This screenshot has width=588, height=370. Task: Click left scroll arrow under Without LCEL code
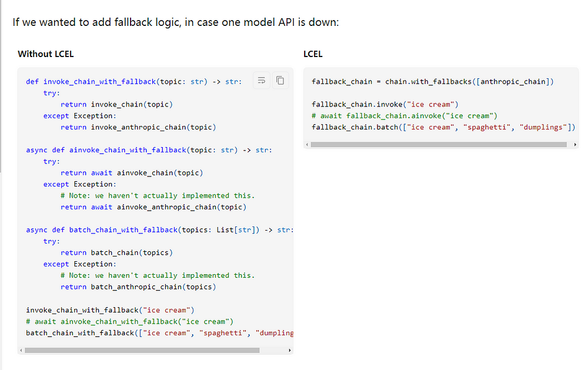[21, 350]
